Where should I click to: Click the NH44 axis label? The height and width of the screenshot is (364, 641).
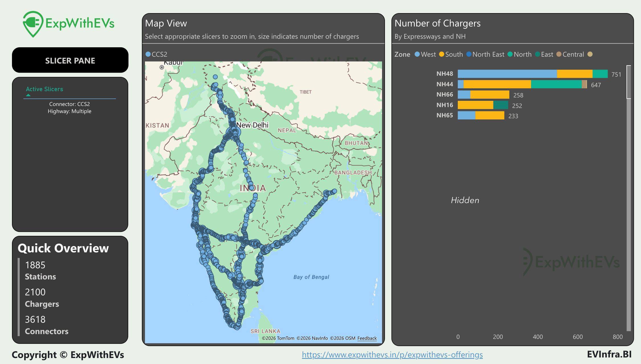coord(444,84)
